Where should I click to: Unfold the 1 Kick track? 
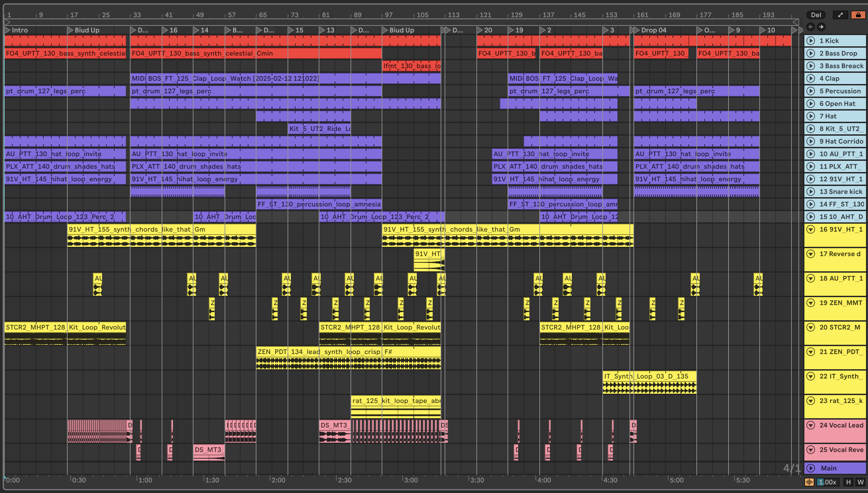811,41
